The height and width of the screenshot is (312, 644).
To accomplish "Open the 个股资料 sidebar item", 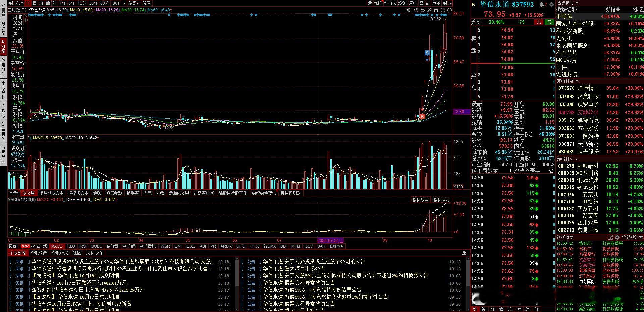I will 3,90.
